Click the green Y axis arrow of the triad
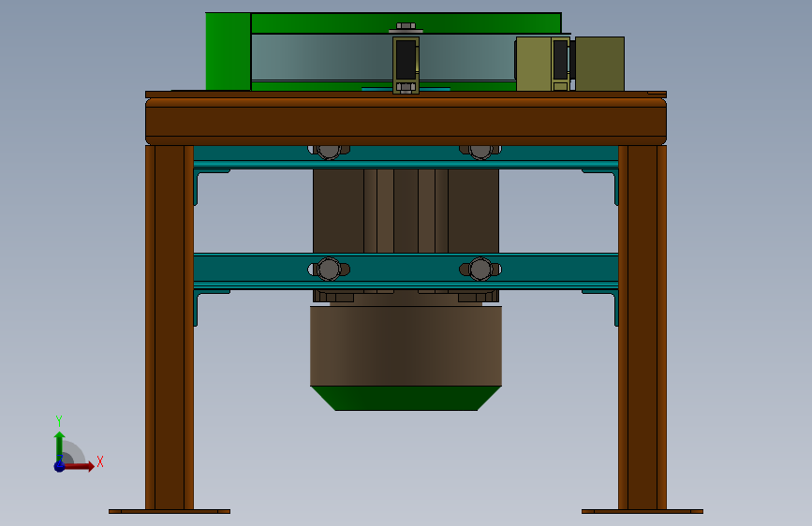The height and width of the screenshot is (526, 812). tap(60, 446)
